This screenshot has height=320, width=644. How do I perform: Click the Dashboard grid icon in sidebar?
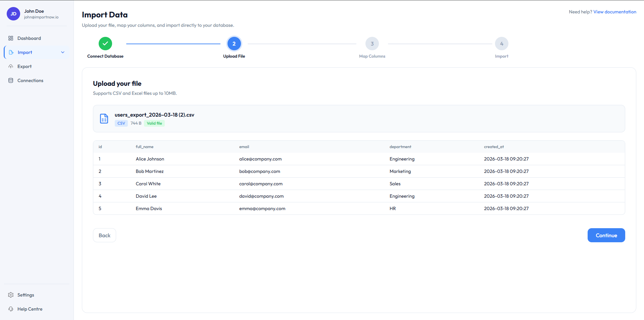click(x=11, y=38)
